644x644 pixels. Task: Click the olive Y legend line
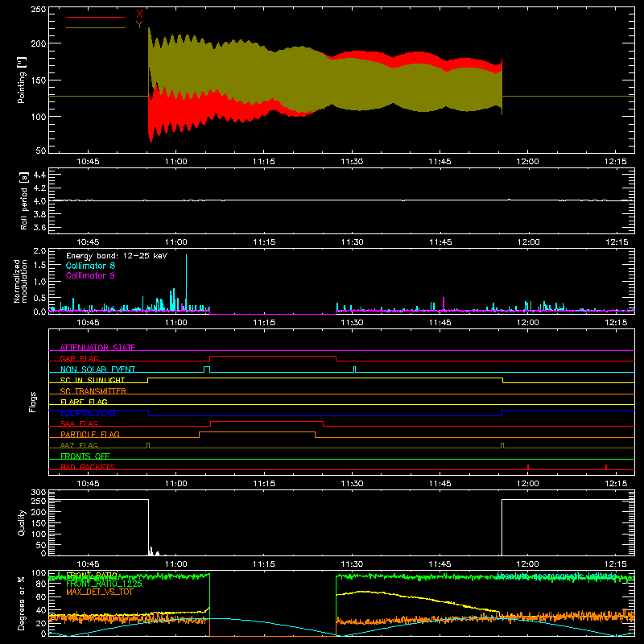96,27
